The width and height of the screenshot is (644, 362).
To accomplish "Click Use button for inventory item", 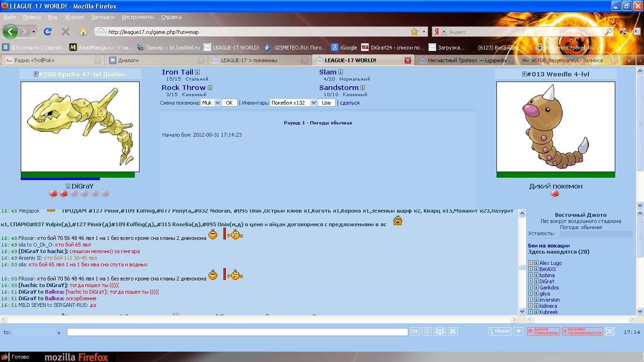I will click(x=326, y=103).
